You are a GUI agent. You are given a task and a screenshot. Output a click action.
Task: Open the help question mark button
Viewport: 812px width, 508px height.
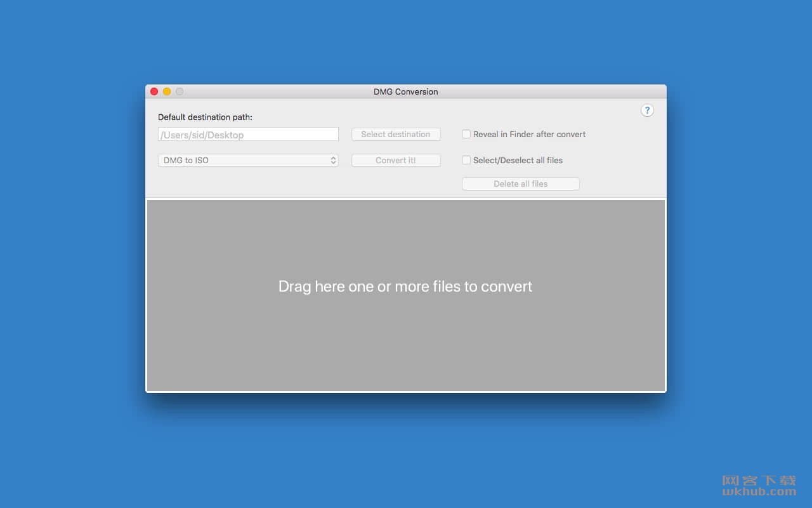647,110
